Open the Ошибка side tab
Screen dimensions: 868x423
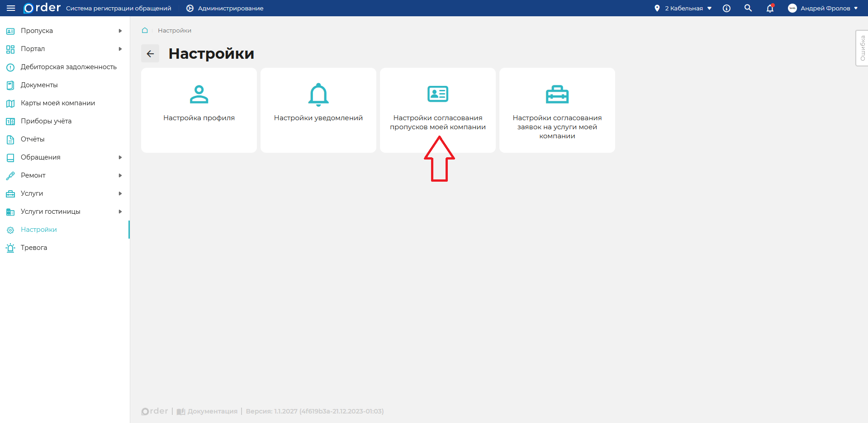[862, 48]
